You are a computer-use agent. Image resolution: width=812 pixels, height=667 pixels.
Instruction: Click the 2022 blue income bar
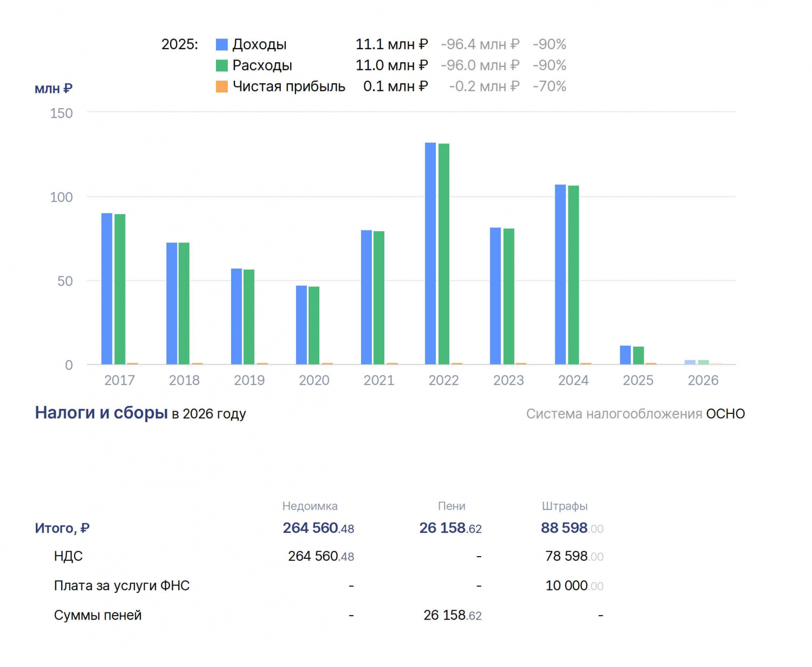click(430, 253)
